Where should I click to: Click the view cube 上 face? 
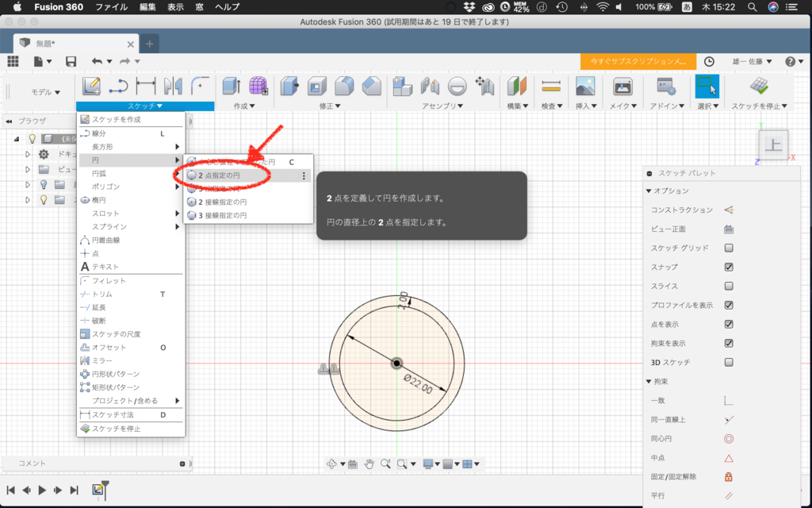(x=773, y=144)
